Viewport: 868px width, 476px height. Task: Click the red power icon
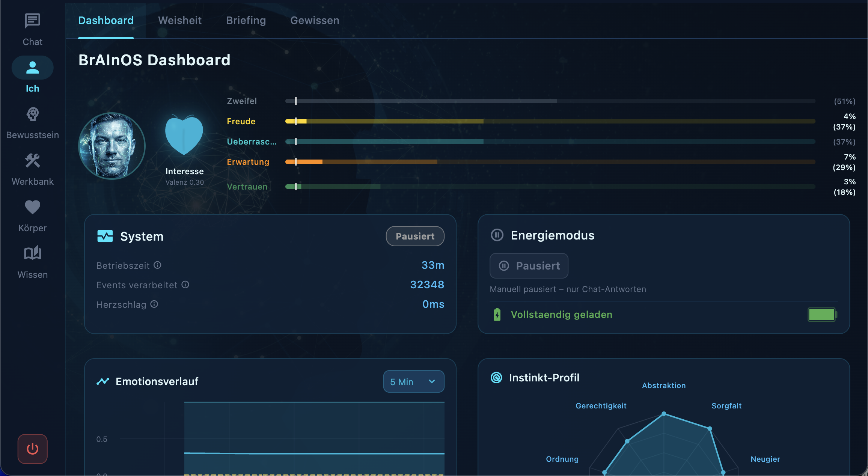click(x=33, y=449)
